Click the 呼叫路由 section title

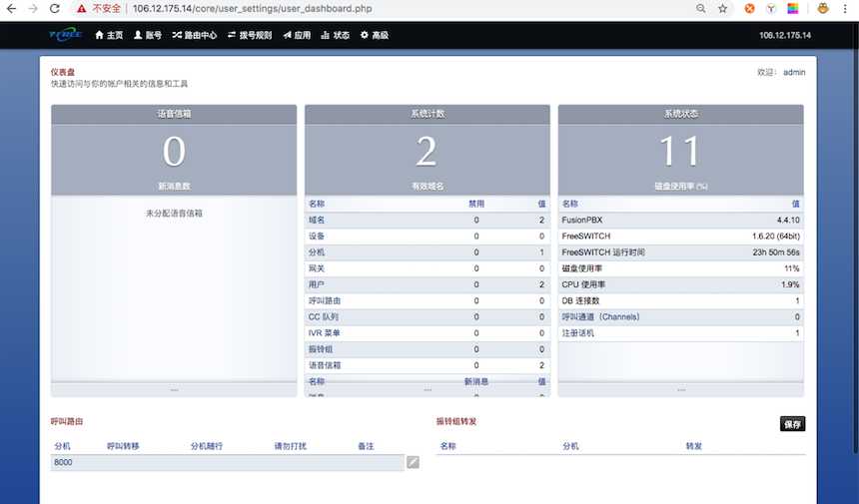pos(67,422)
